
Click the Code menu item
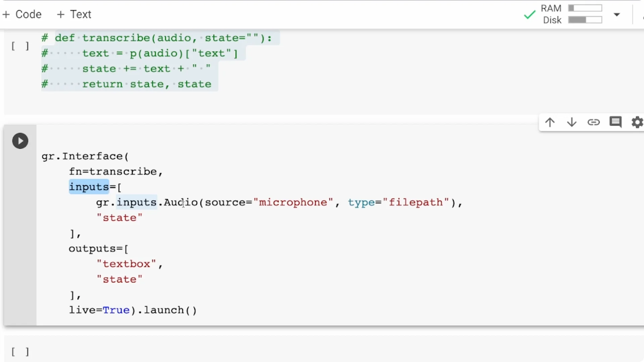click(22, 14)
